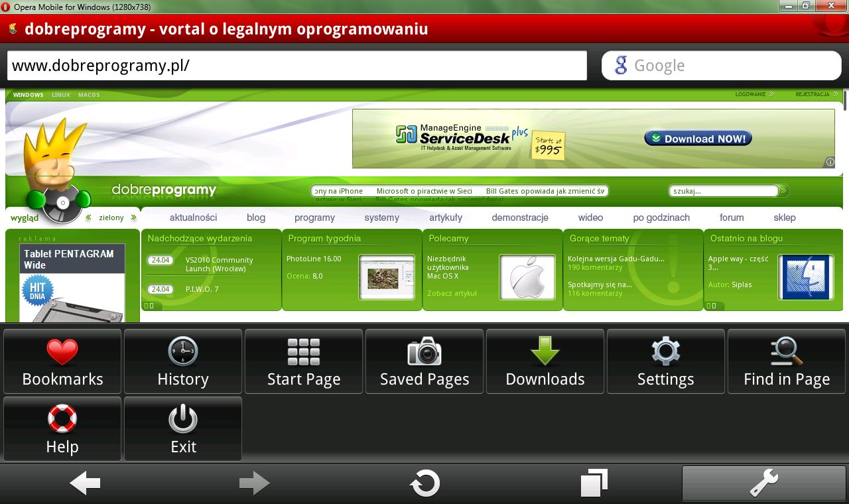This screenshot has width=849, height=504.
Task: Switch theme with the left double-chevron
Action: [89, 218]
